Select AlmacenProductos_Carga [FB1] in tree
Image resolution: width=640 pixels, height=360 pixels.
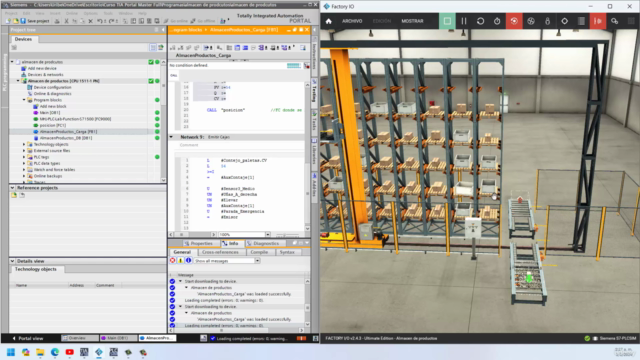coord(68,131)
